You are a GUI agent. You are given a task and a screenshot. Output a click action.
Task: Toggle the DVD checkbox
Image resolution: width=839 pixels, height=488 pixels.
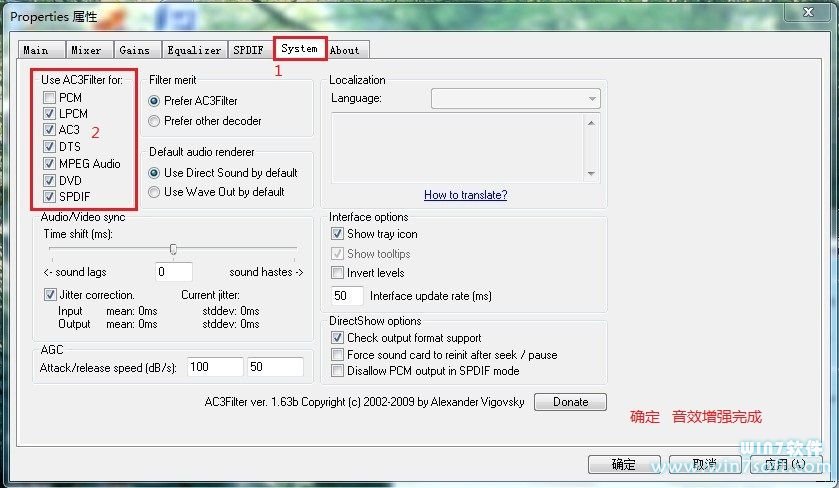point(49,180)
